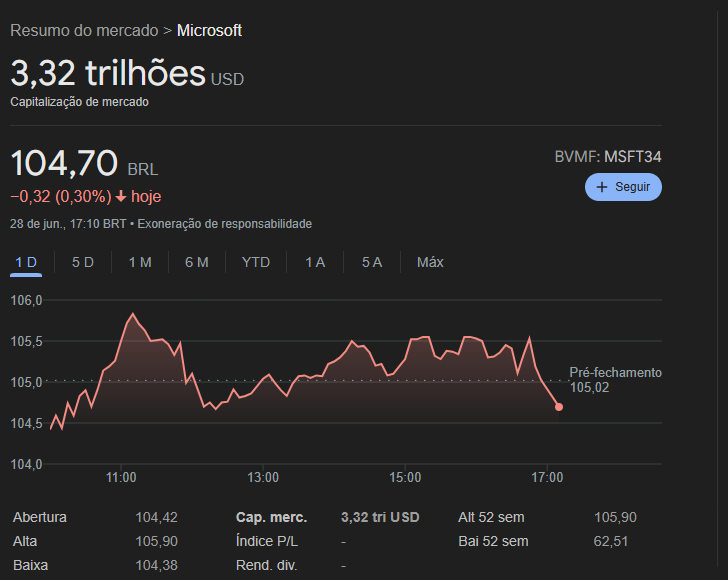This screenshot has width=728, height=580.
Task: Click the 11:00 time axis label
Action: pos(121,477)
